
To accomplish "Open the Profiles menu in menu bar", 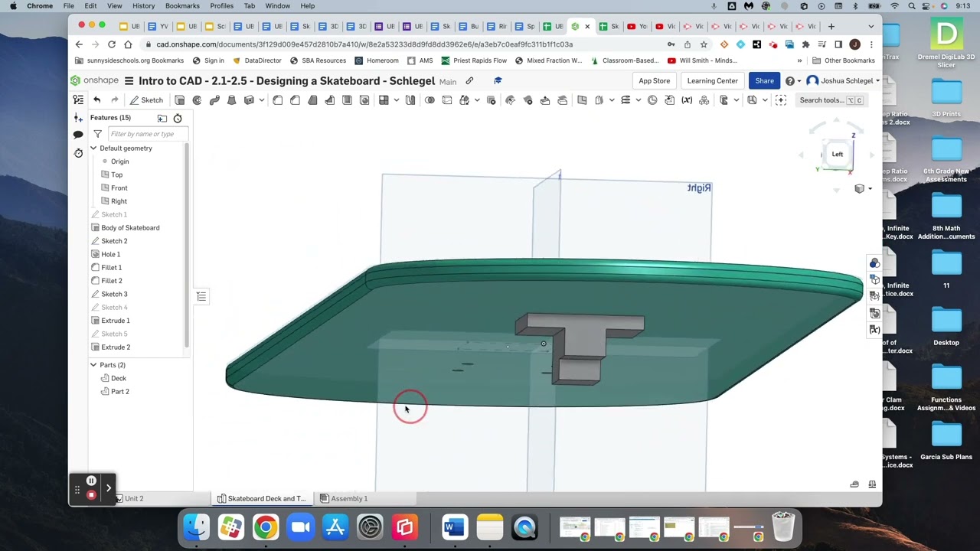I will coord(221,5).
